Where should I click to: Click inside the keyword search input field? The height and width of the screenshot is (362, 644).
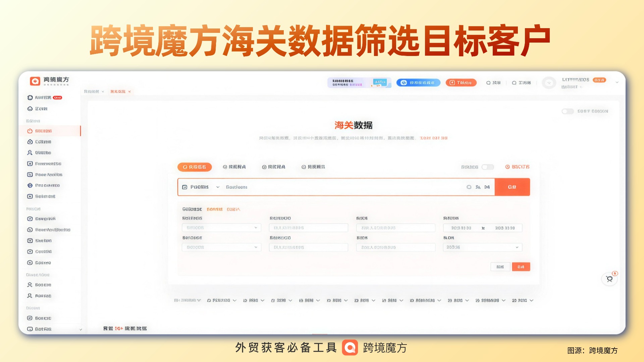[335, 187]
